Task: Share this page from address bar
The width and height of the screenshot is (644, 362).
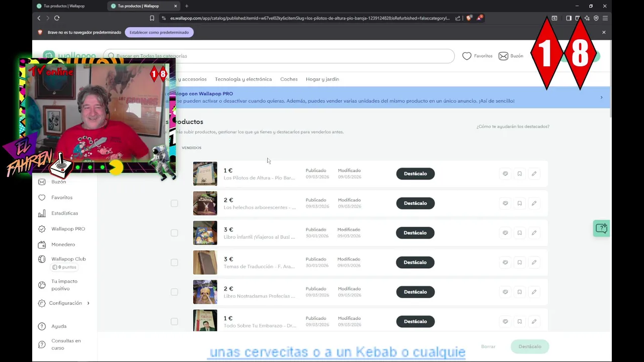Action: [458, 18]
